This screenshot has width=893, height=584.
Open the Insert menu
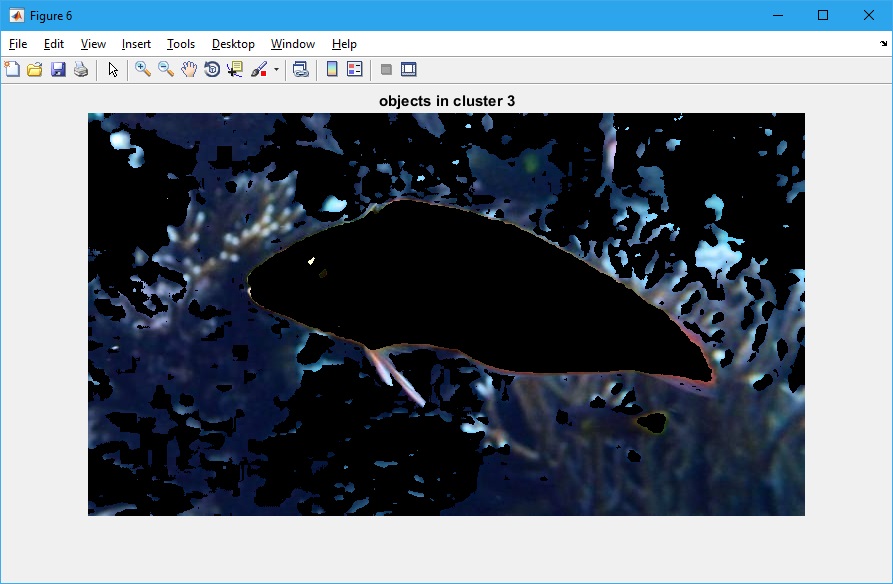(136, 44)
